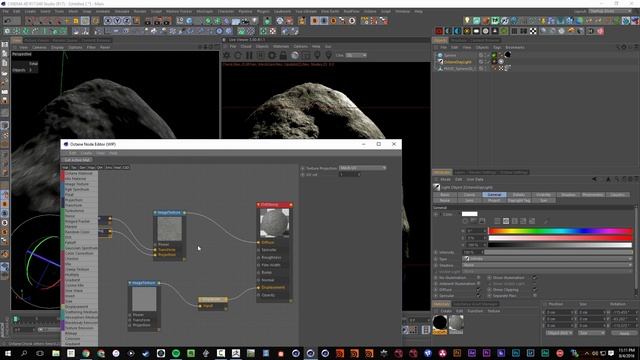Add Displacement from node list
Image resolution: width=640 pixels, height=360 pixels.
(79, 307)
